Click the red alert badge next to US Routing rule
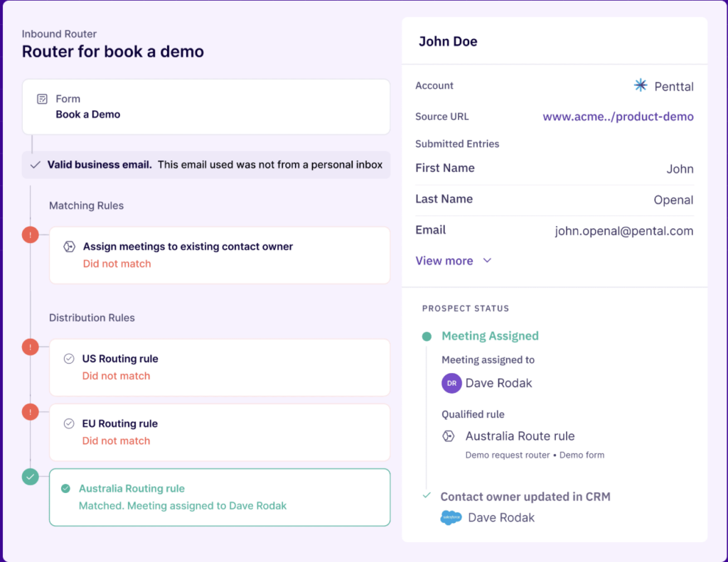 [30, 347]
